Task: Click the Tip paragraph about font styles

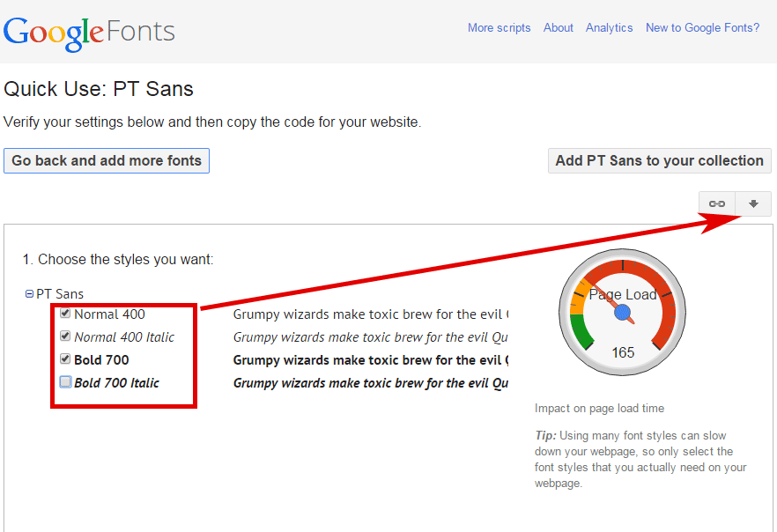Action: 640,459
